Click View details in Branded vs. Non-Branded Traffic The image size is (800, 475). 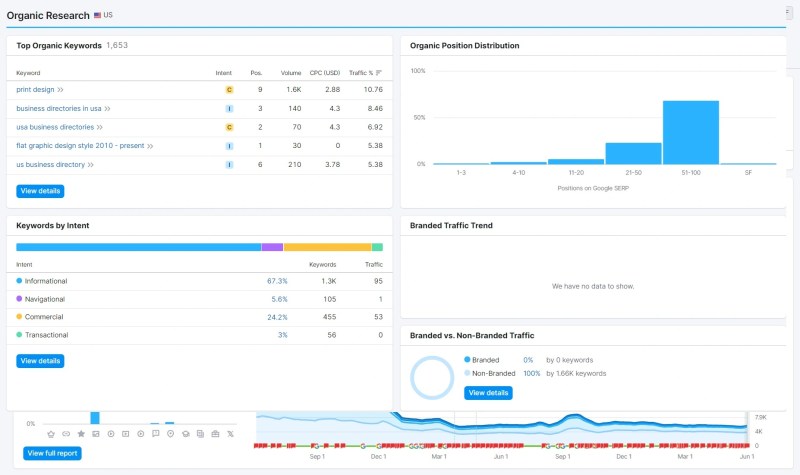[x=488, y=393]
